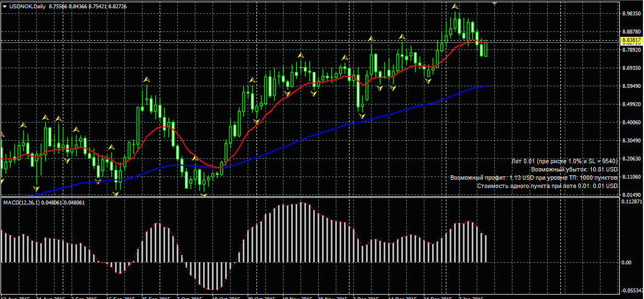The image size is (644, 299).
Task: Click the open price value 8.75566
Action: (x=58, y=6)
